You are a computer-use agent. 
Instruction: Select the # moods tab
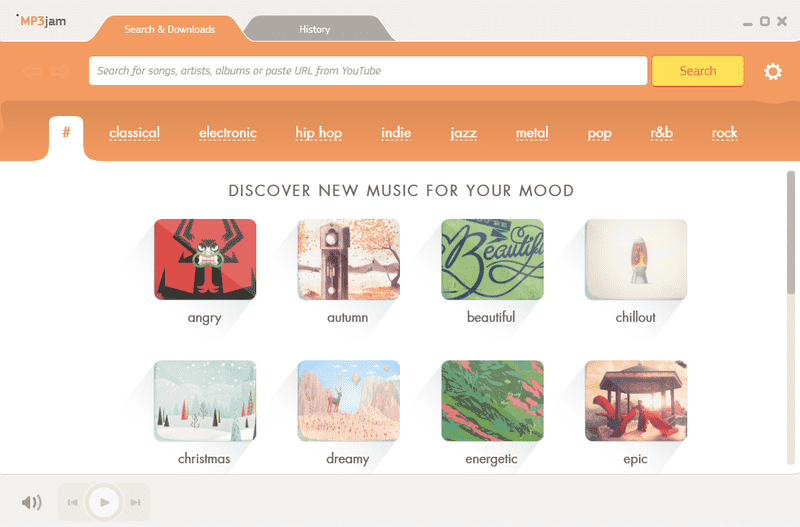tap(66, 133)
